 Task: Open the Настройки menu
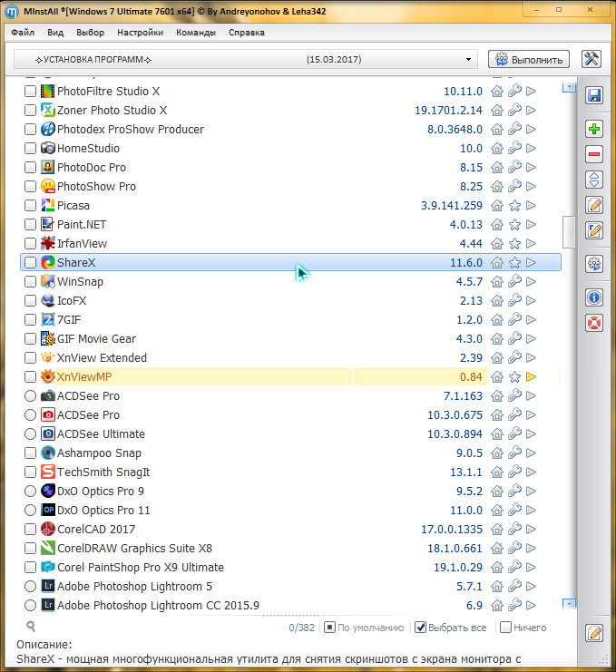[141, 33]
